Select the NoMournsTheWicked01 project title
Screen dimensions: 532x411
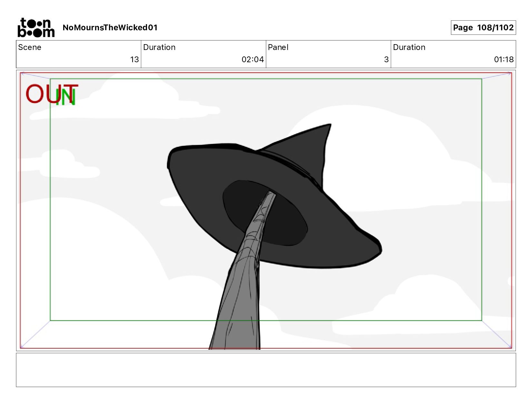coord(110,28)
